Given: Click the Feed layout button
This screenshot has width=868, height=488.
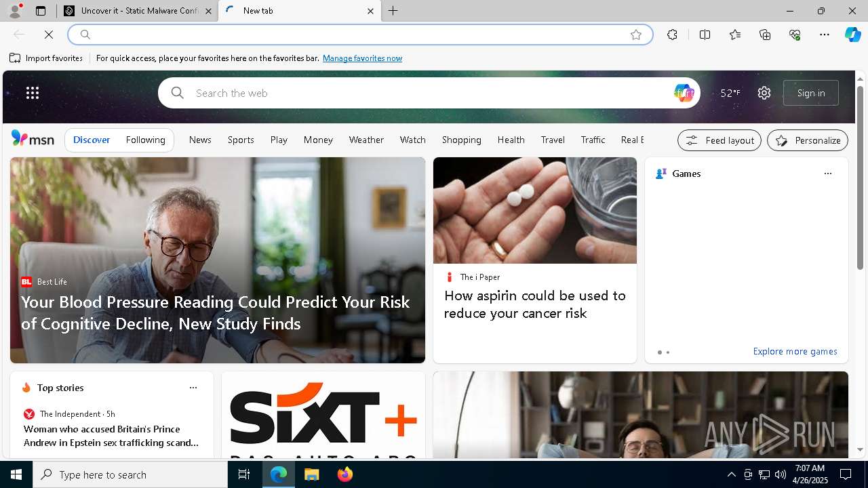Looking at the screenshot, I should pos(719,140).
